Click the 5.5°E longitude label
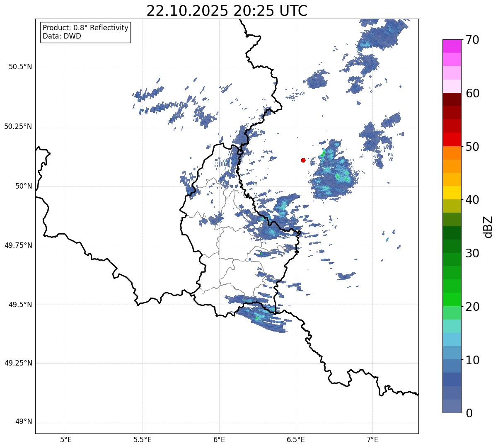Viewport: 498px width, 448px height. pos(143,440)
